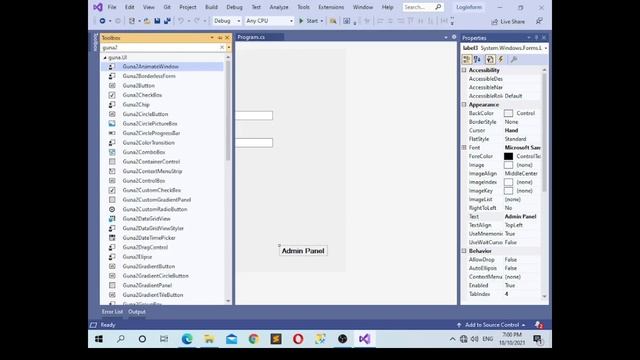This screenshot has width=640, height=360.
Task: Click the Toolbox search field
Action: click(160, 47)
